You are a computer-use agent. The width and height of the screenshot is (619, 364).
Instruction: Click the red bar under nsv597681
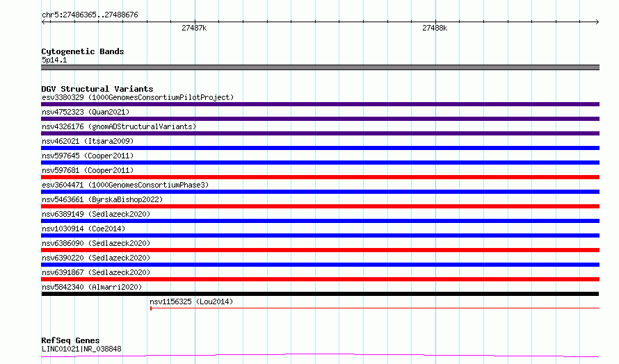click(x=320, y=177)
